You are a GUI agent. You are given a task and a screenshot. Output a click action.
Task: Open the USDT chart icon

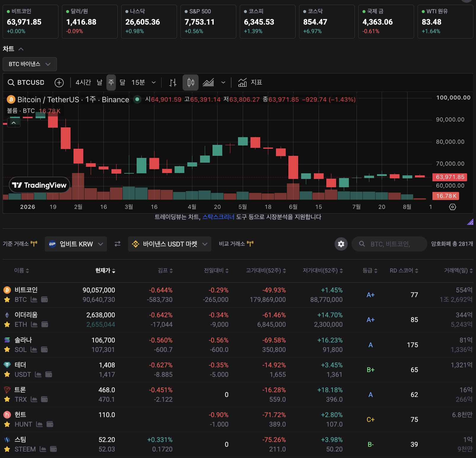tap(38, 374)
